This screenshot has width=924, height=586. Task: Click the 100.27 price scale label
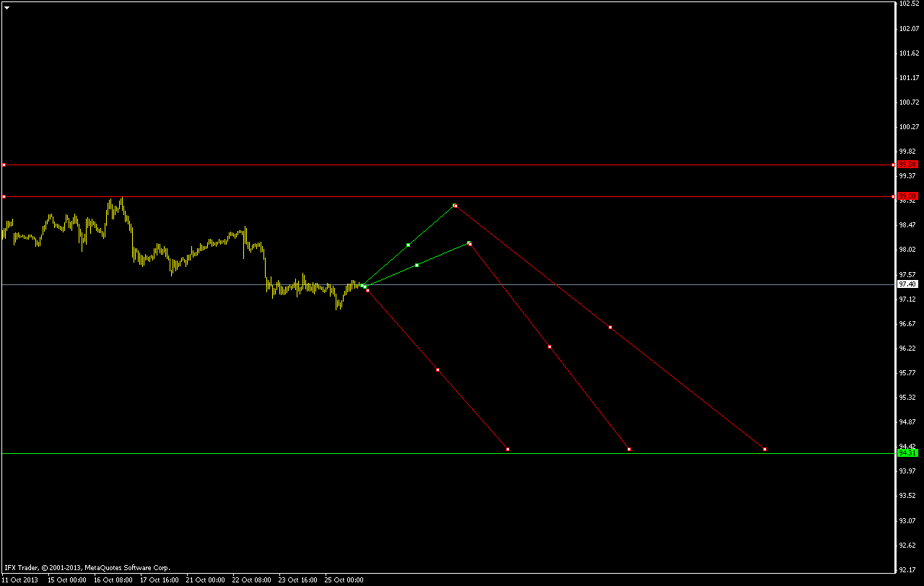(x=908, y=127)
